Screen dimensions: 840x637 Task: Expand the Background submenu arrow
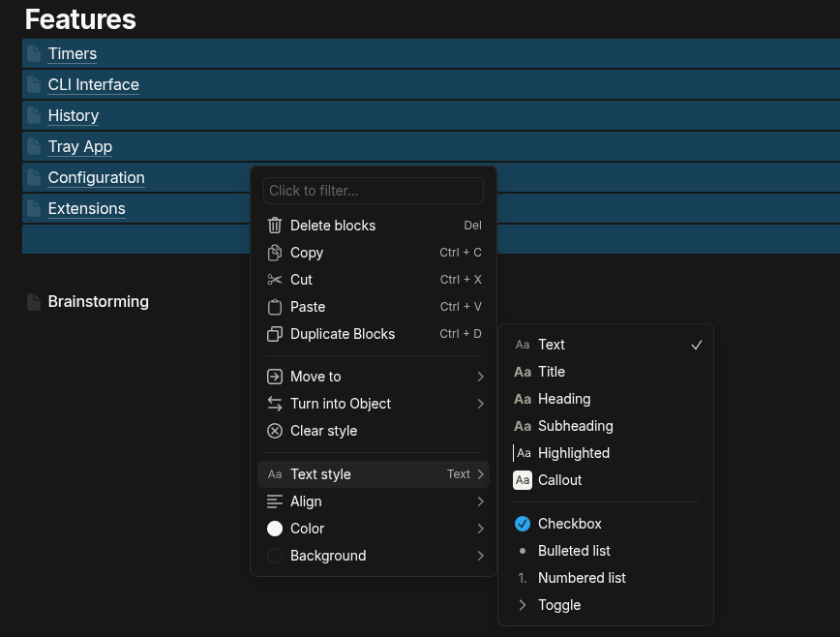481,556
